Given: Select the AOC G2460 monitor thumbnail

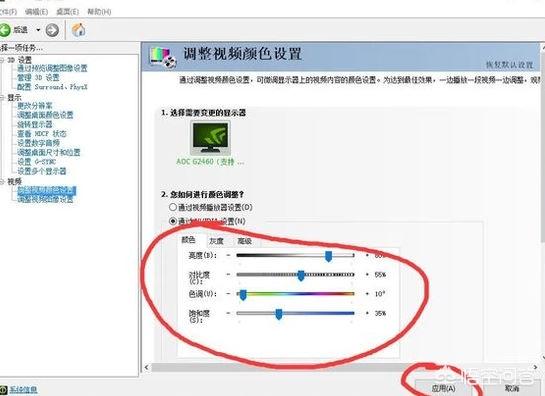Looking at the screenshot, I should click(210, 138).
